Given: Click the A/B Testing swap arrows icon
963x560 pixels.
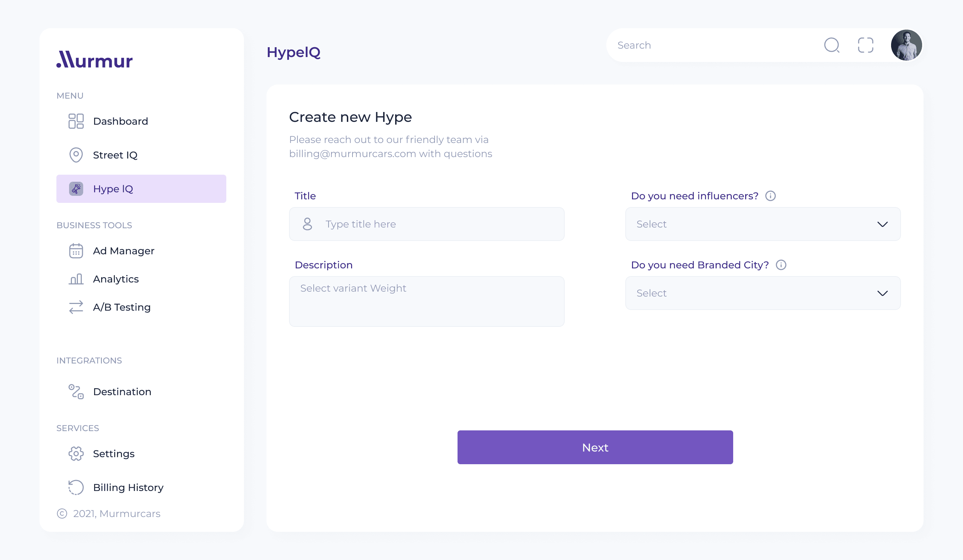Looking at the screenshot, I should (x=76, y=307).
